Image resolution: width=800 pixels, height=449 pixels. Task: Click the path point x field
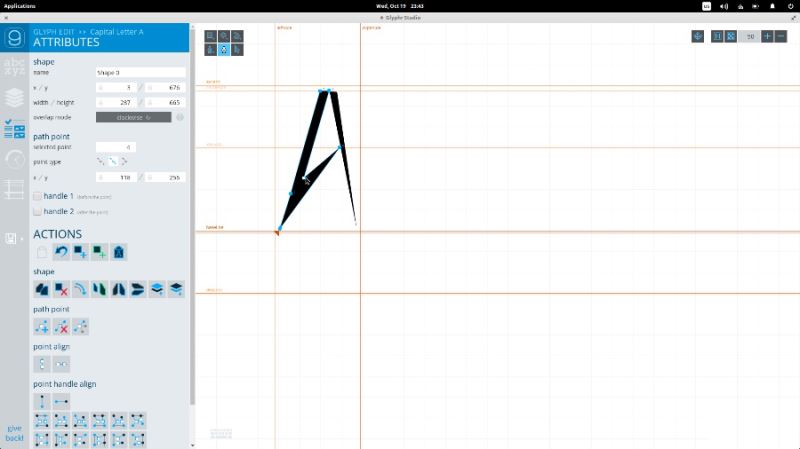(x=117, y=178)
